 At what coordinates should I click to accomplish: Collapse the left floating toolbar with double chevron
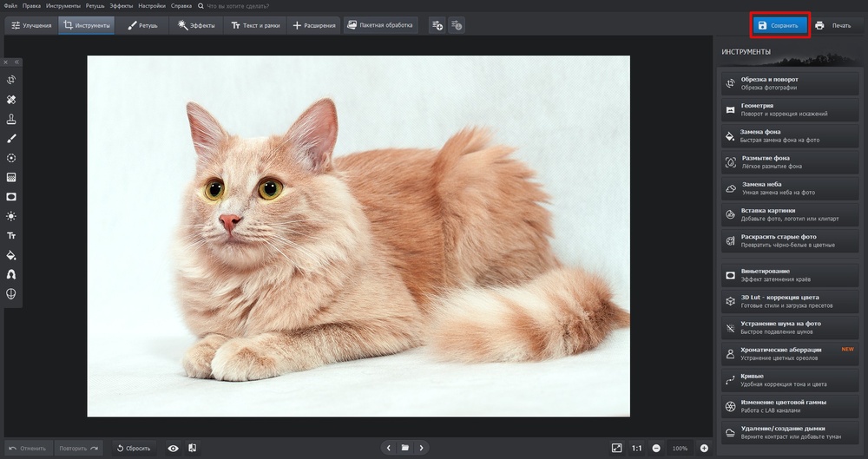coord(16,62)
